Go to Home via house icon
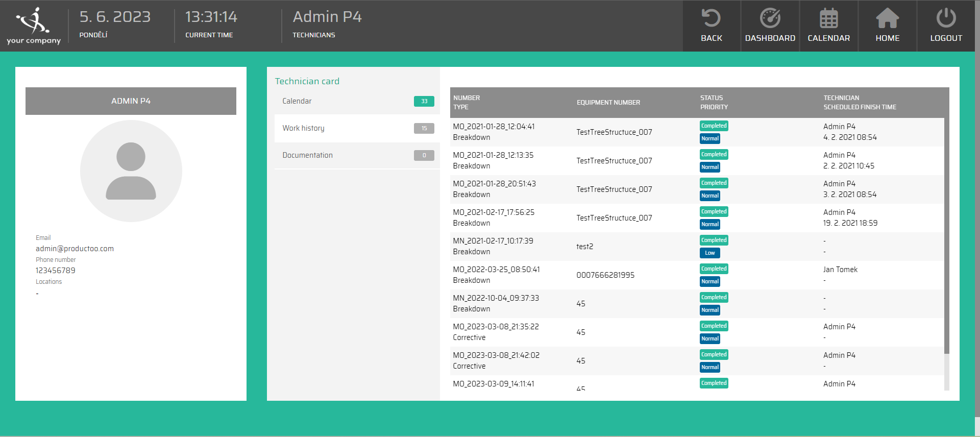Image resolution: width=980 pixels, height=437 pixels. (887, 19)
